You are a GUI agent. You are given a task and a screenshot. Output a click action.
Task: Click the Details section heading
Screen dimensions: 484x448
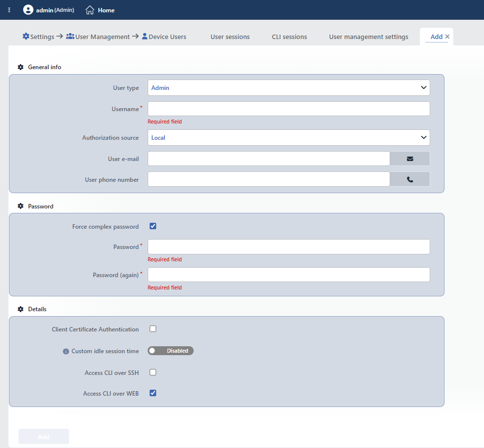click(x=38, y=309)
